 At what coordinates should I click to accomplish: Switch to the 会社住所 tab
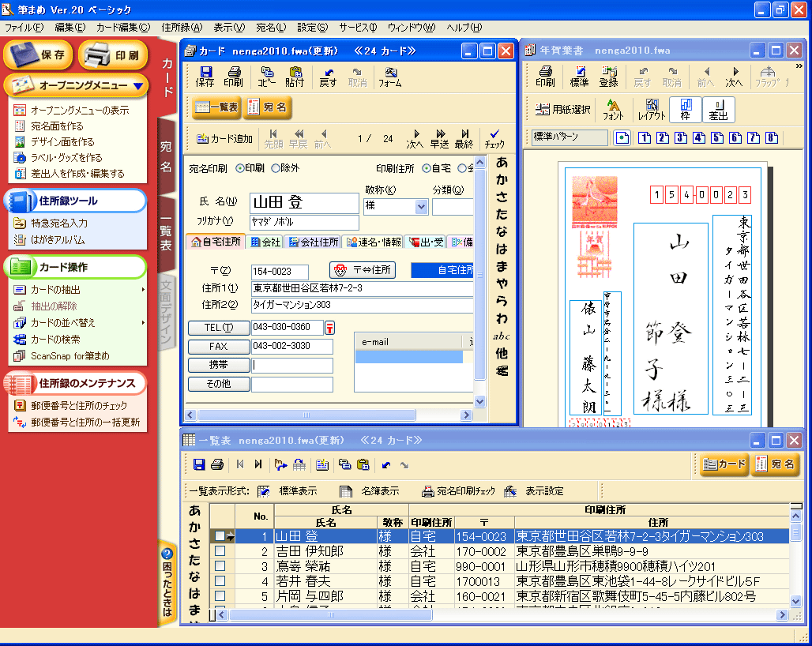(x=313, y=242)
